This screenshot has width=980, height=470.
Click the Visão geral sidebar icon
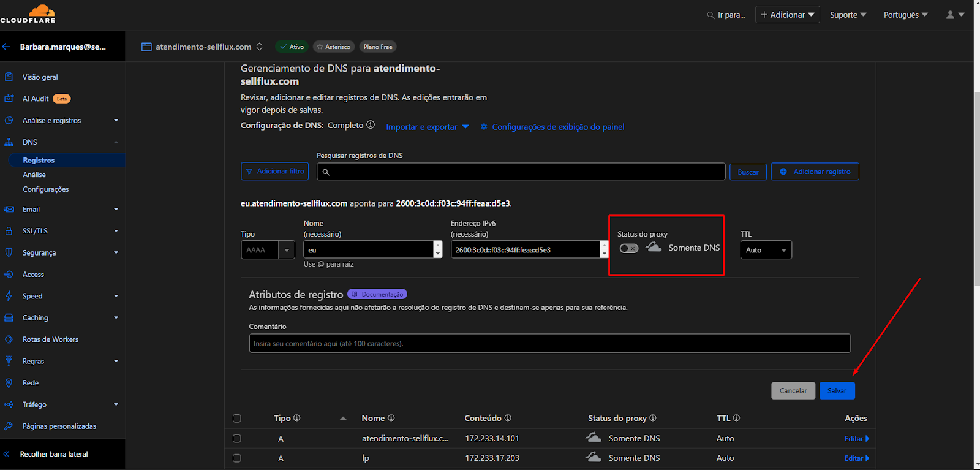(x=9, y=77)
